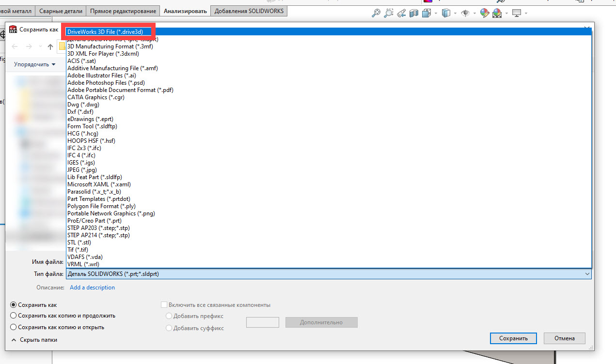616x364 pixels.
Task: Select Adobe Illustrator Files (*.ai)
Action: pyautogui.click(x=329, y=76)
